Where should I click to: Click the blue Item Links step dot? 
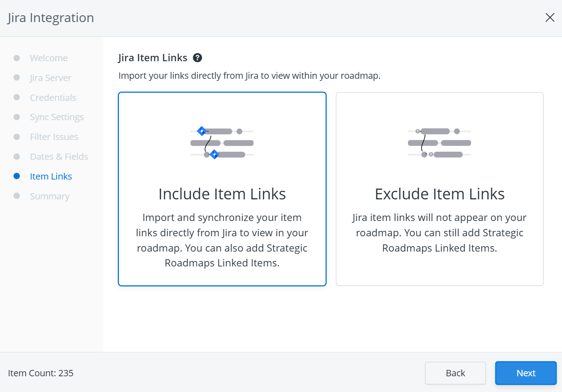click(17, 176)
